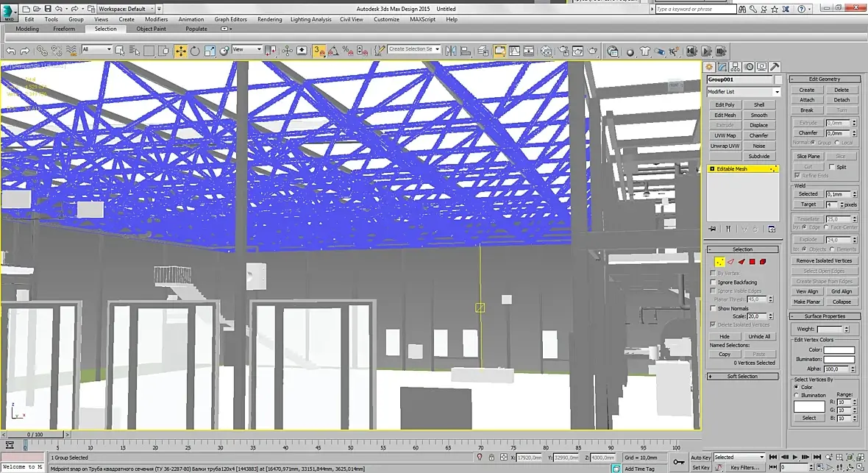Switch to Polygon sub-object selection icon
Viewport: 868px width, 473px height.
[753, 261]
